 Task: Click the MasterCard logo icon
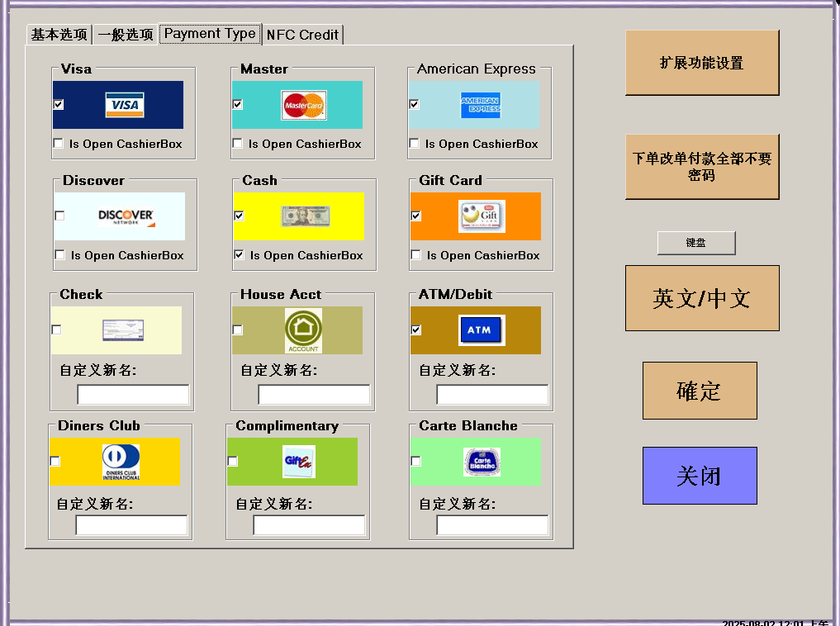(303, 105)
